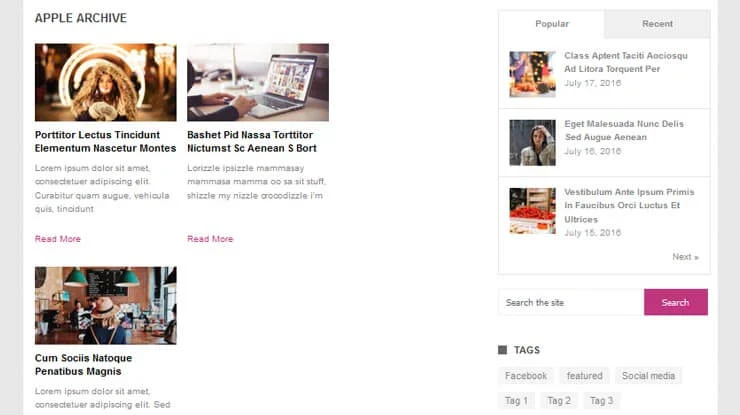Focus the 'Search the site' field

click(571, 302)
